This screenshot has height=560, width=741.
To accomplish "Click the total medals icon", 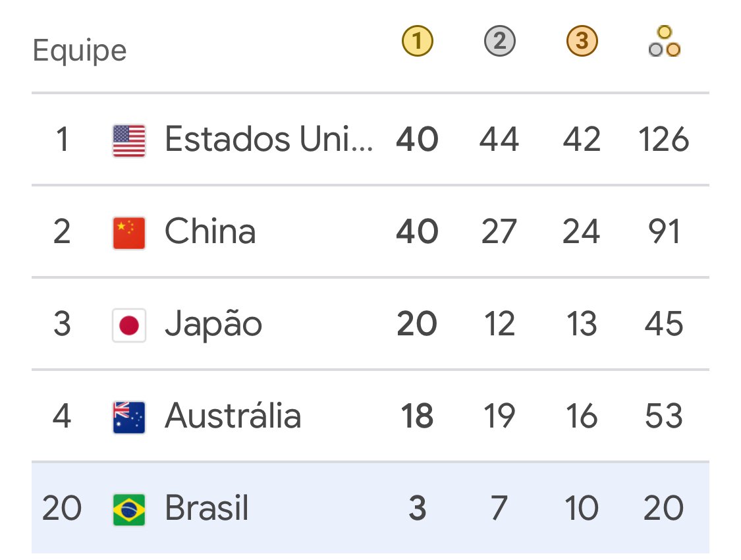I will coord(665,41).
